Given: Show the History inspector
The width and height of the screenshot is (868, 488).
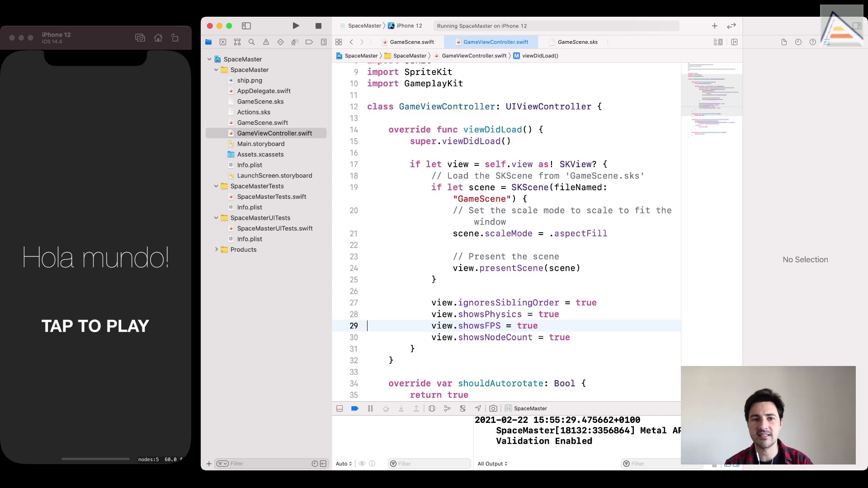Looking at the screenshot, I should click(x=798, y=42).
